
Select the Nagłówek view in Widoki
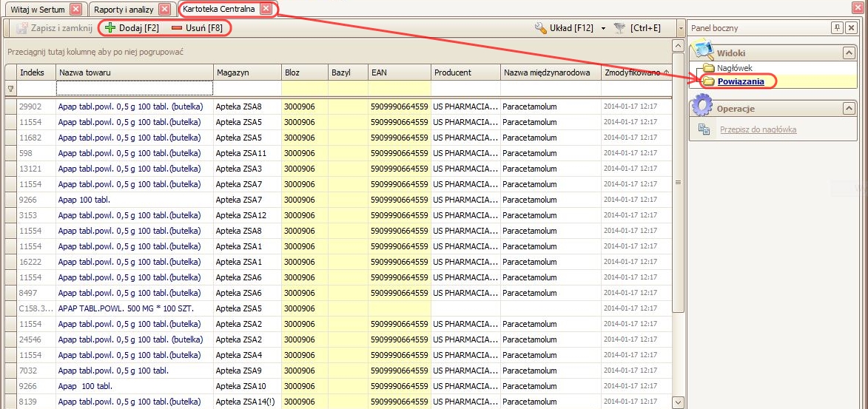[x=734, y=68]
